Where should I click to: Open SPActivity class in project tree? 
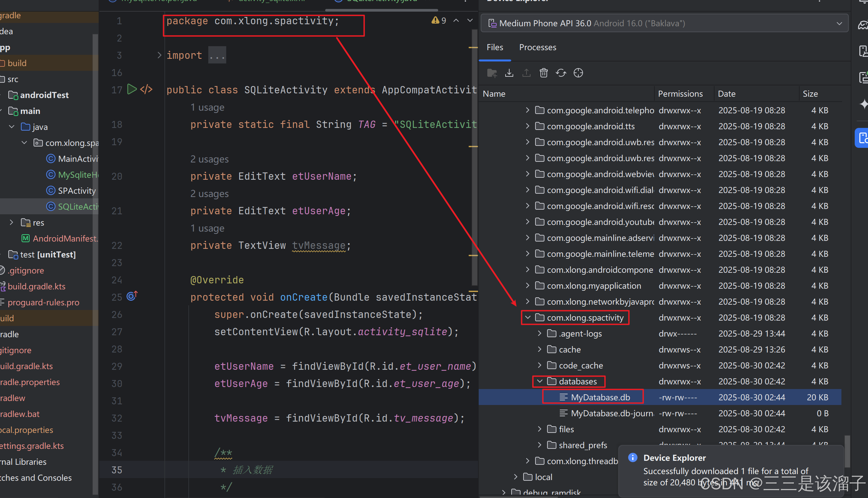71,190
